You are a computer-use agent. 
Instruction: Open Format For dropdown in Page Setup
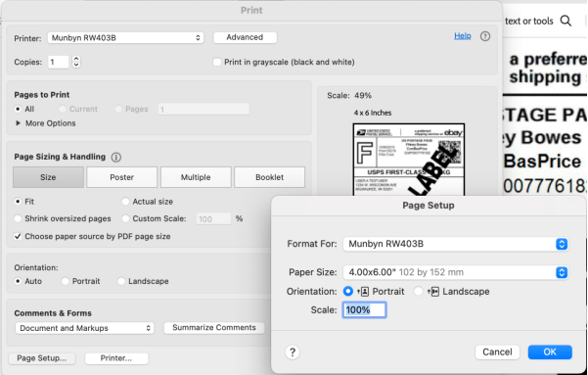[456, 244]
